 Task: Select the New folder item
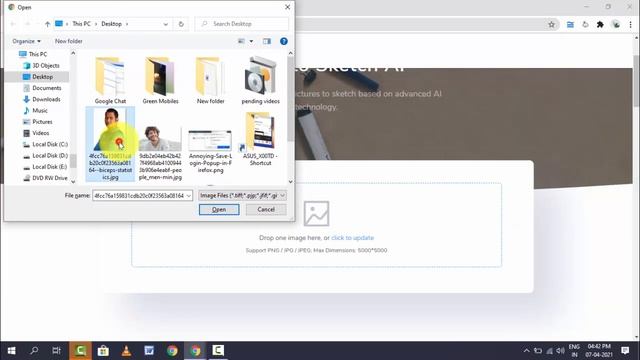pos(211,80)
